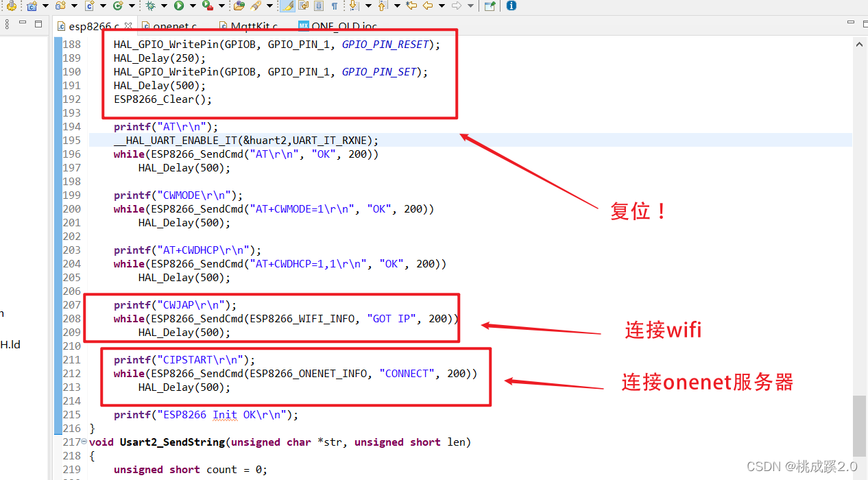This screenshot has height=480, width=868.
Task: Click GPIO_PIN_RESET on line 188
Action: 385,45
